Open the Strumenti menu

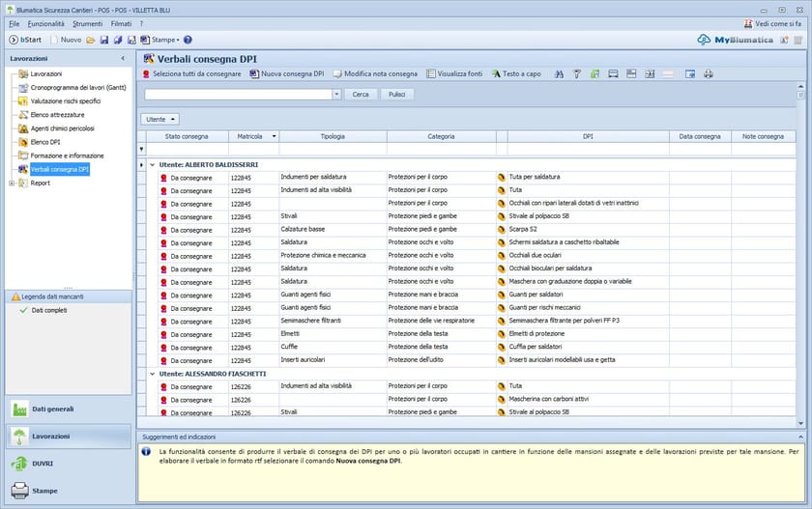click(88, 22)
